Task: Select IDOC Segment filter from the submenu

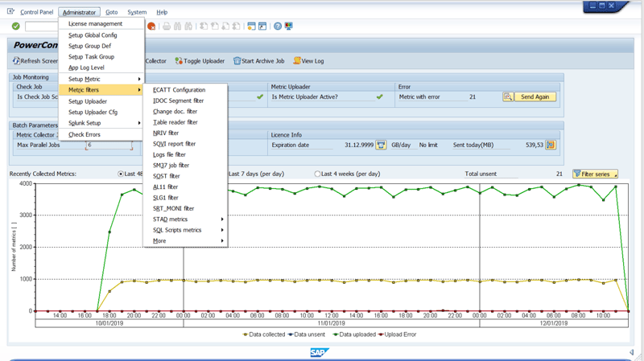Action: tap(185, 101)
